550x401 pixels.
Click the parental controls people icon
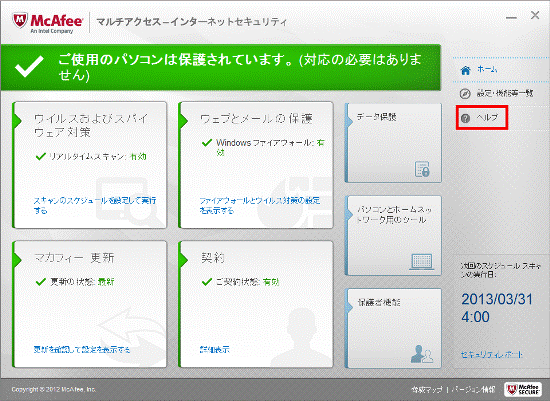(422, 354)
